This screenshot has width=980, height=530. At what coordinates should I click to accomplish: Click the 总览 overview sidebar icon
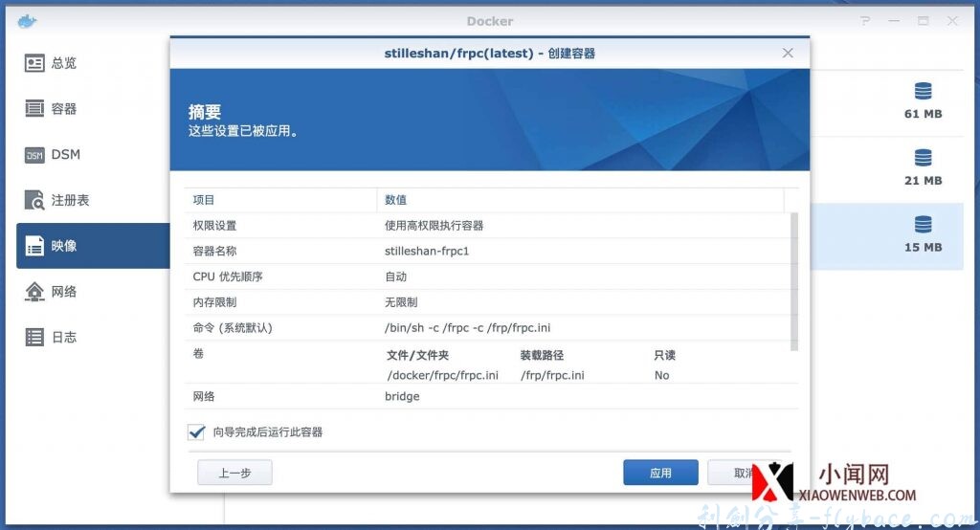click(34, 63)
